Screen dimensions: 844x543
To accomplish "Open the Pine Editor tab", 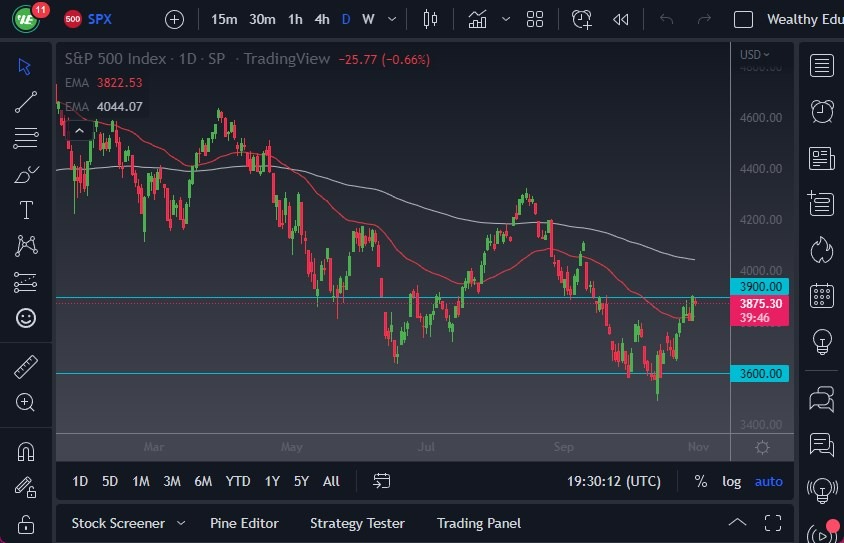I will (244, 523).
